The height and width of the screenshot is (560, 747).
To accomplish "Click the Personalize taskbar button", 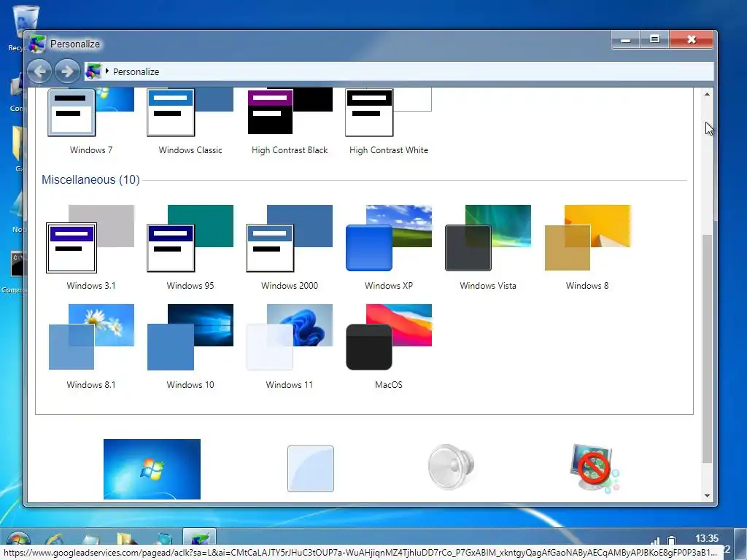I will point(200,537).
